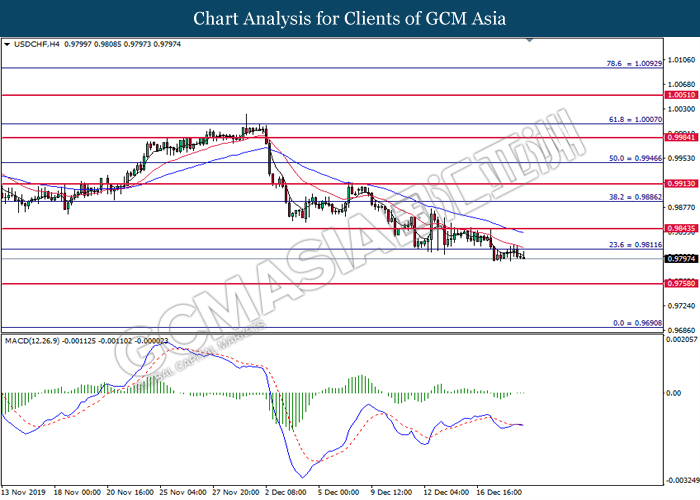
Task: Click the 61.8 = 1.00070 Fibonacci label
Action: (631, 118)
